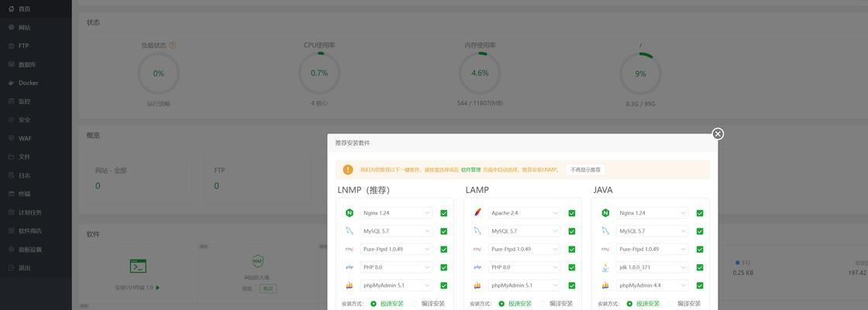Open the 宝塔SSH终端 terminal icon
868x310 pixels.
point(138,267)
